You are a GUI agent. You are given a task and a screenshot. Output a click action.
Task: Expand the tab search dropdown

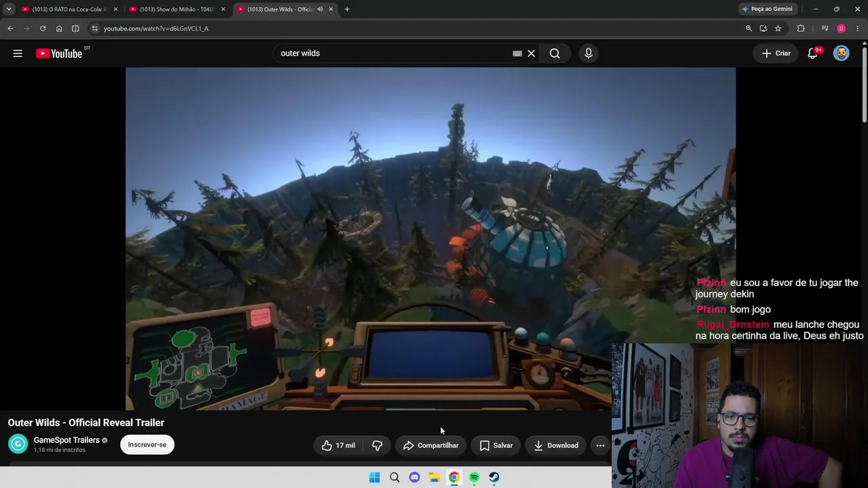[x=9, y=9]
